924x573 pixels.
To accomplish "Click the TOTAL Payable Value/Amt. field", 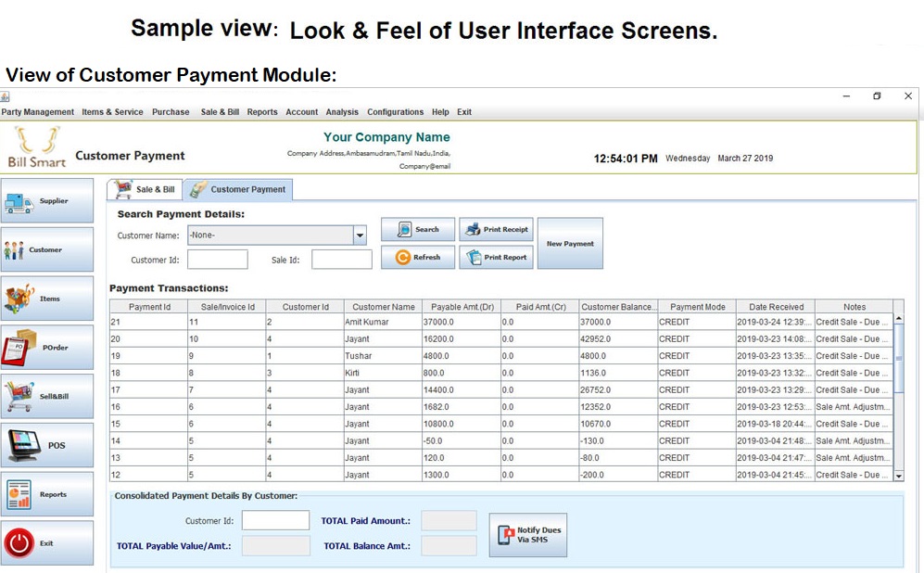I will tap(276, 546).
